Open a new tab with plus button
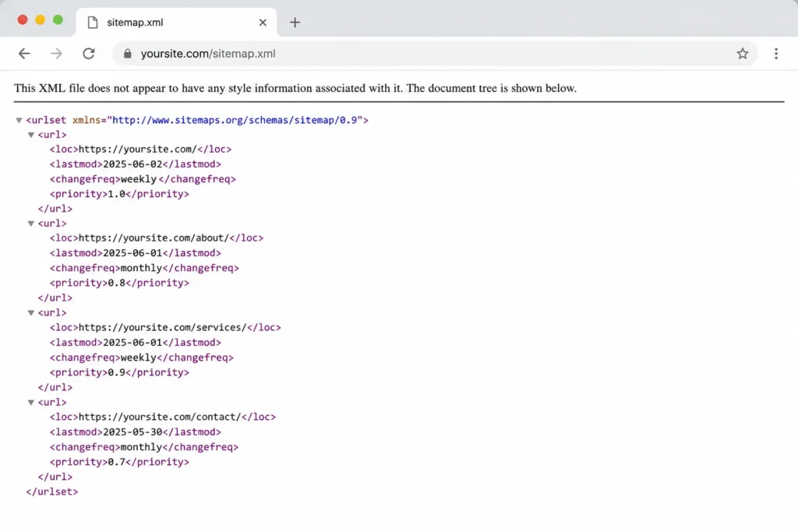 (x=295, y=23)
